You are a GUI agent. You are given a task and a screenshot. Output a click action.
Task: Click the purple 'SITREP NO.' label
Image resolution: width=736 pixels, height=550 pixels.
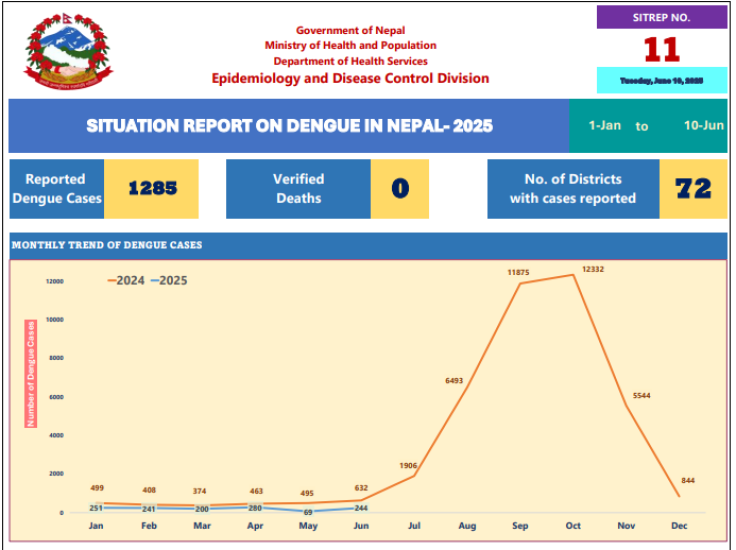point(661,17)
